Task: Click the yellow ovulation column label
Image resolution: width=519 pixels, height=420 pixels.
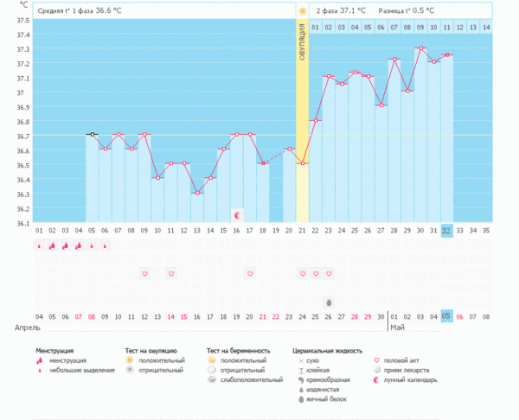Action: tap(303, 43)
